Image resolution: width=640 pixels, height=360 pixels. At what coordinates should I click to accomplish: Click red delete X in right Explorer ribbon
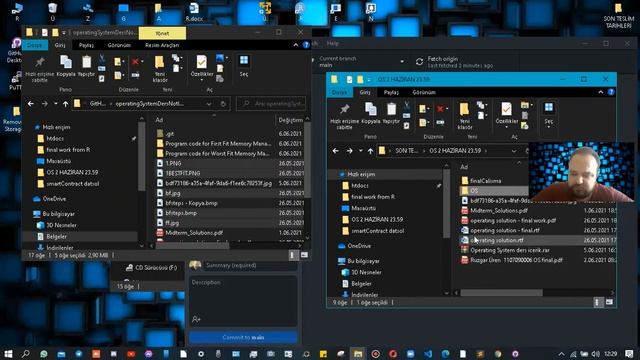440,109
